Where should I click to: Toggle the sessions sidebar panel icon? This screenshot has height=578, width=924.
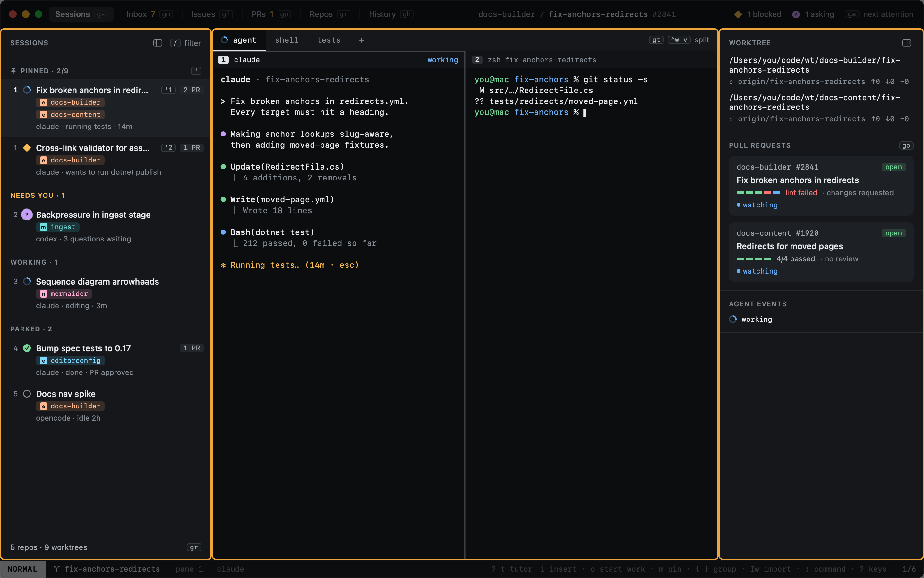(158, 43)
